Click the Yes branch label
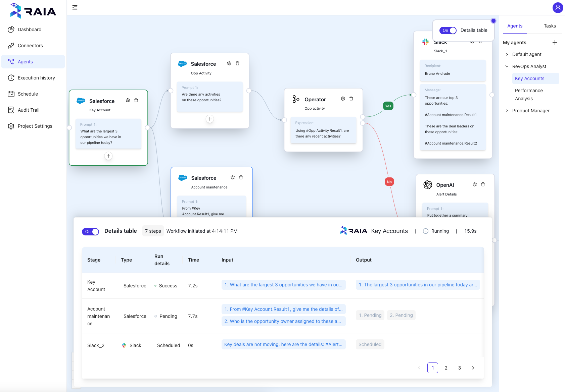The image size is (565, 392). 388,106
